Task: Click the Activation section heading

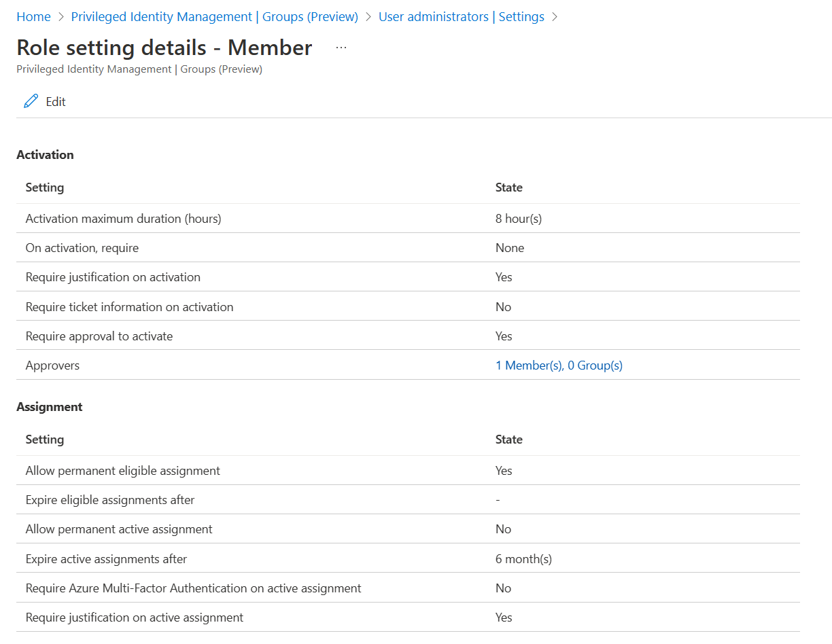Action: (x=45, y=155)
